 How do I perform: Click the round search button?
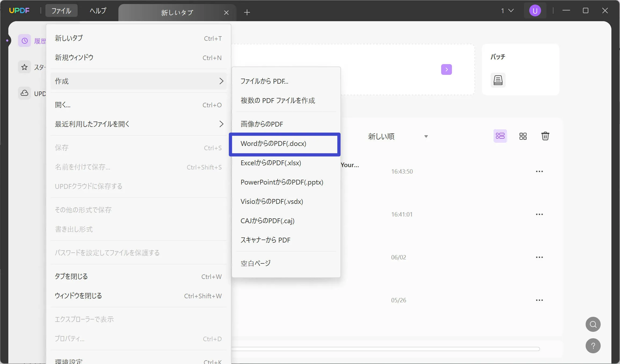click(593, 324)
